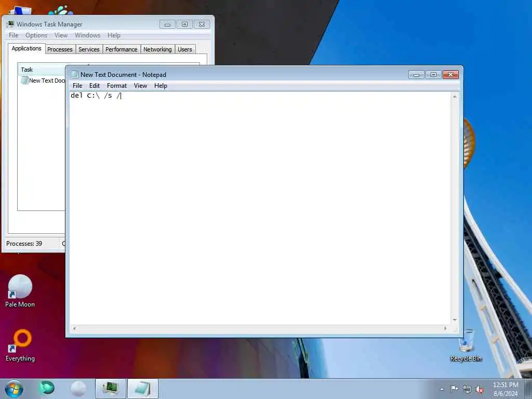Open Task Manager's Windows menu
Image resolution: width=532 pixels, height=399 pixels.
[x=87, y=35]
